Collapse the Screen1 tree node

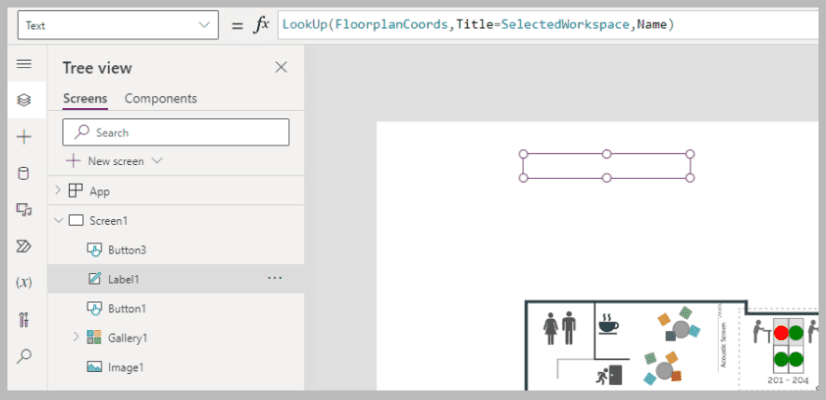58,220
